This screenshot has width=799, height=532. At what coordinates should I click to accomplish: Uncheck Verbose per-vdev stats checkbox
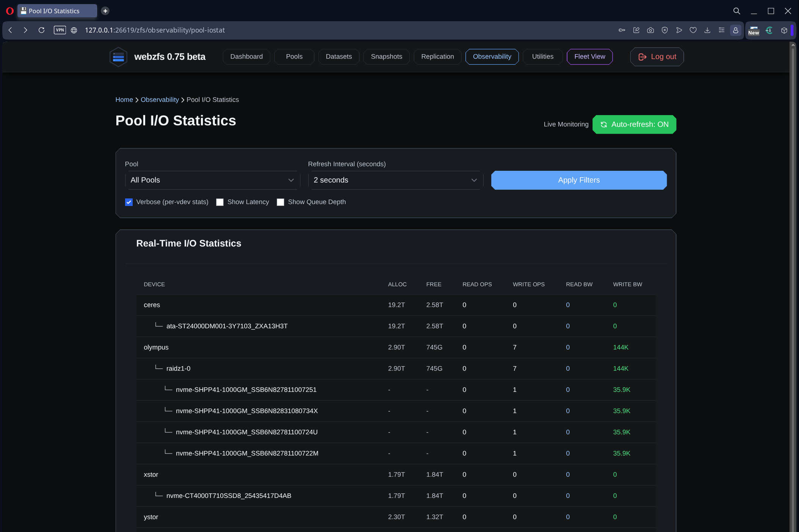click(129, 202)
